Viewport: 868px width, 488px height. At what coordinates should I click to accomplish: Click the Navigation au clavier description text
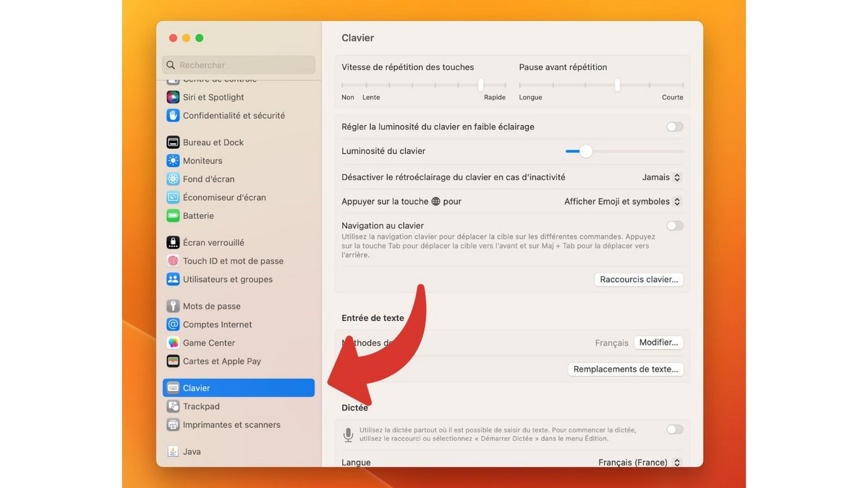498,246
